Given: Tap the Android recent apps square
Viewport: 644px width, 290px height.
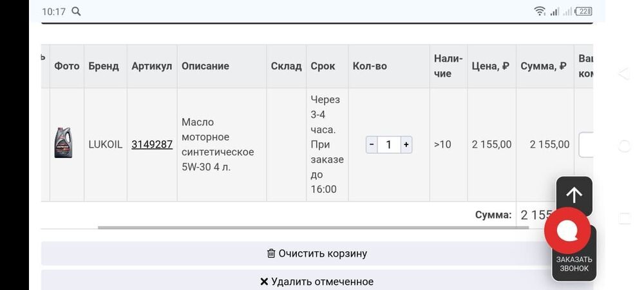Looking at the screenshot, I should [x=624, y=218].
